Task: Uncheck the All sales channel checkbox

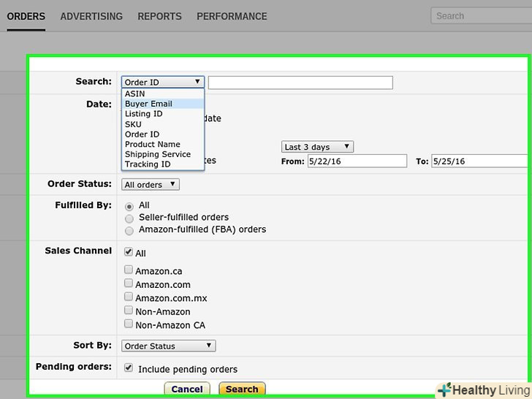Action: coord(129,252)
